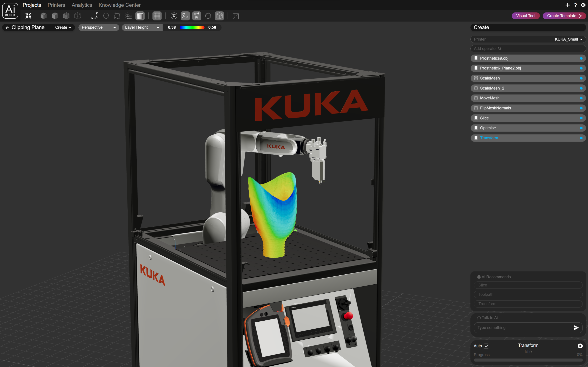The width and height of the screenshot is (588, 367).
Task: Expand the KUKA_Small printer dropdown
Action: [x=569, y=39]
